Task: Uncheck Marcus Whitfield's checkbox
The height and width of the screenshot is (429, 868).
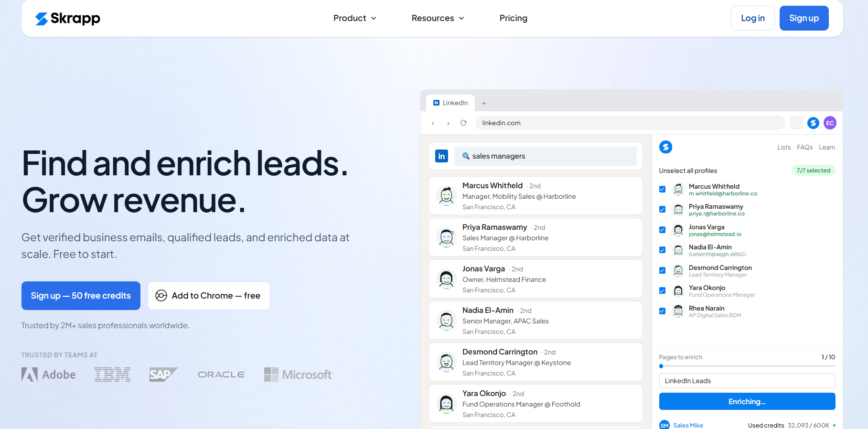Action: click(662, 189)
